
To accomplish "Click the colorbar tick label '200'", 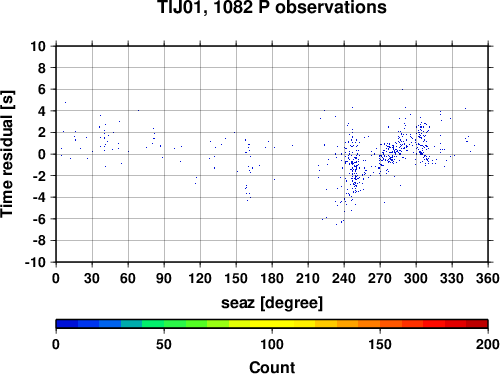I will [488, 344].
